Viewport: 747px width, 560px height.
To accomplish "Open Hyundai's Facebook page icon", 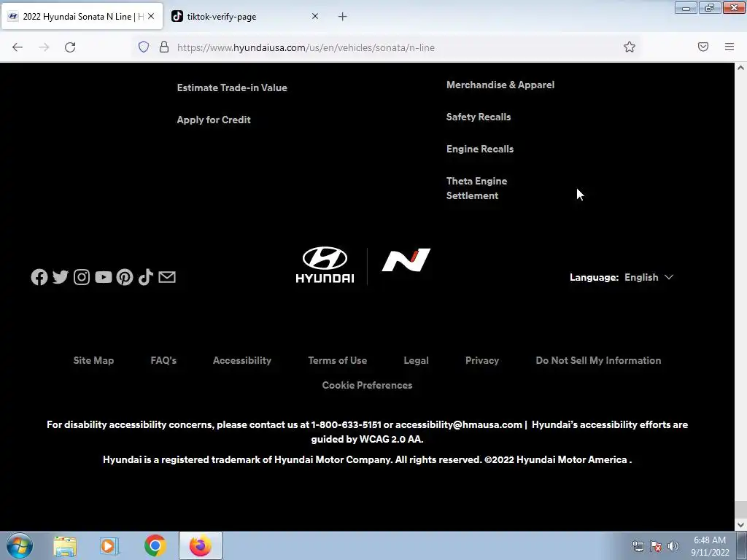I will (x=39, y=277).
